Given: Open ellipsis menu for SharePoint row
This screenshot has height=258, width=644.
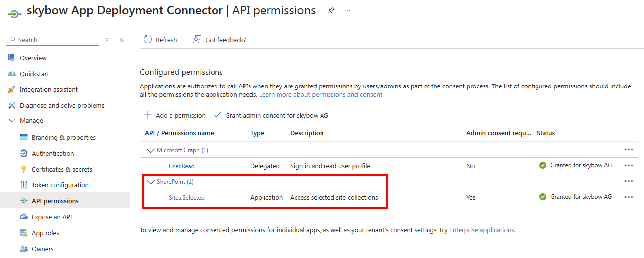Looking at the screenshot, I should [629, 181].
